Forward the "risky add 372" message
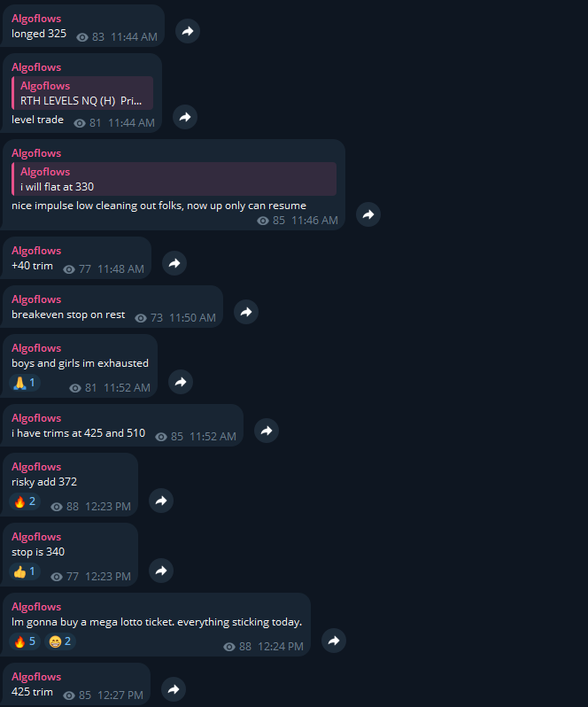The height and width of the screenshot is (707, 588). tap(161, 501)
